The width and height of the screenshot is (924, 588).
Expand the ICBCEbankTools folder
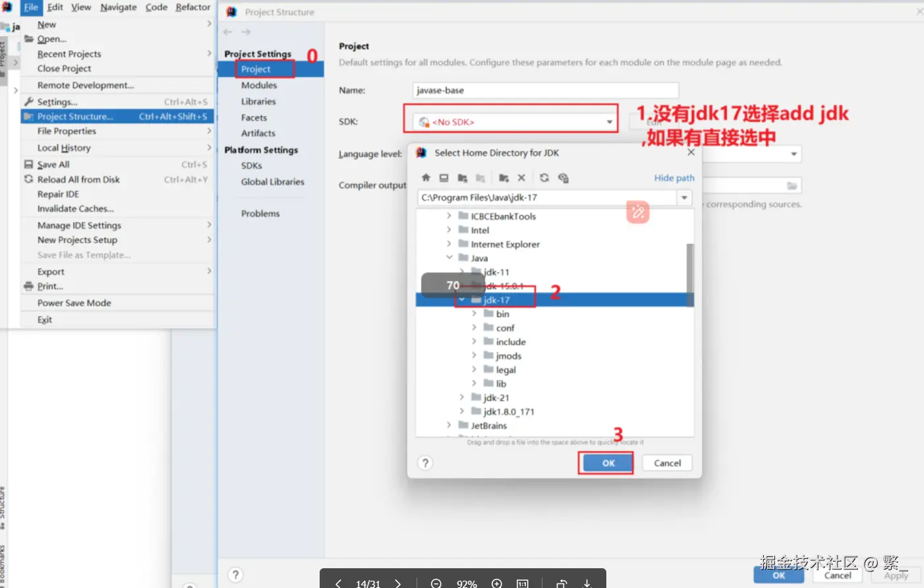click(449, 216)
